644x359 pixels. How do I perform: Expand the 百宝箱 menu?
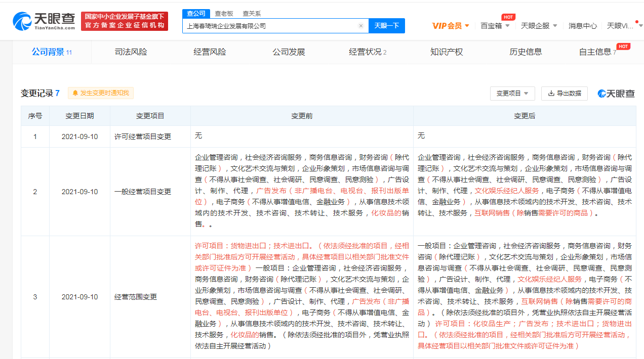(x=495, y=26)
